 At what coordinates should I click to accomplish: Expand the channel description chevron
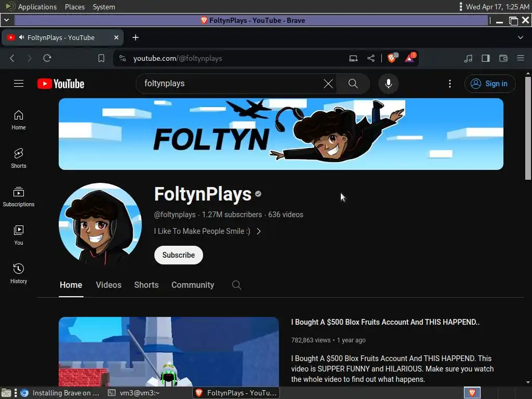click(x=259, y=231)
